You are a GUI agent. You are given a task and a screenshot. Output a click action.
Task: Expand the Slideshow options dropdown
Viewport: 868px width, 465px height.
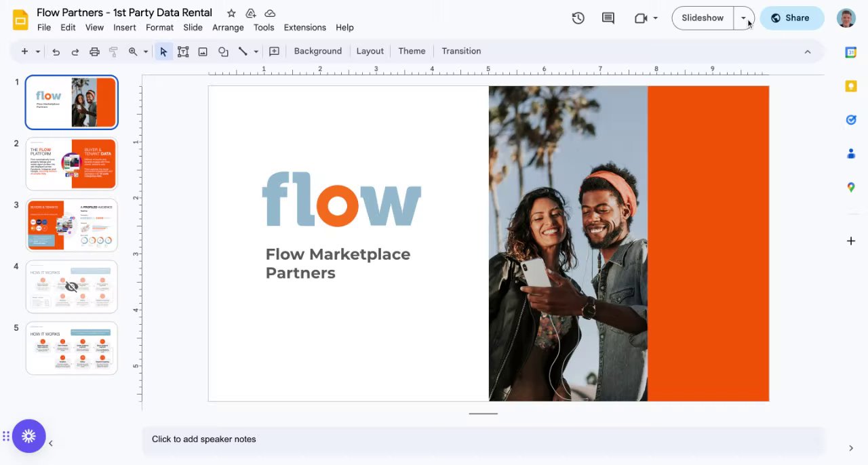(743, 18)
